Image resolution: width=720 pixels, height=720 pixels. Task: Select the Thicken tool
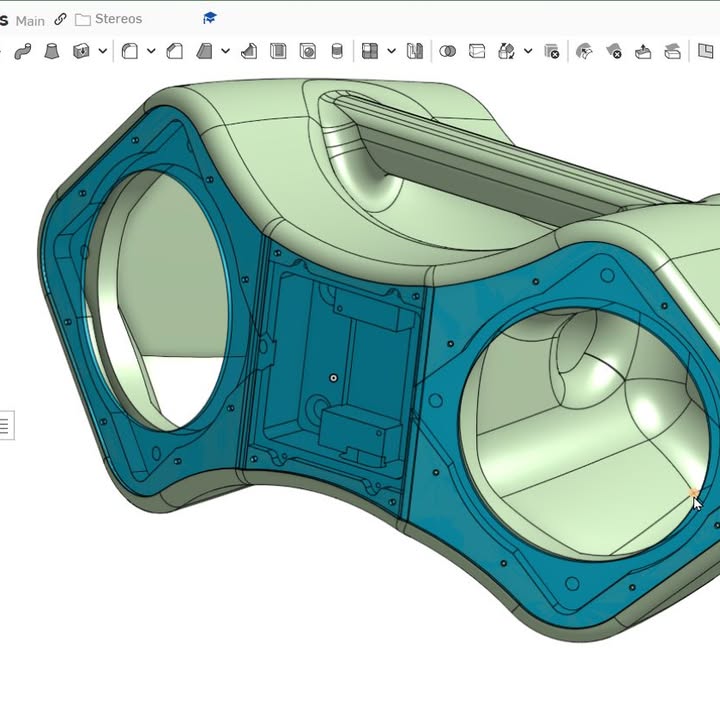pyautogui.click(x=81, y=51)
